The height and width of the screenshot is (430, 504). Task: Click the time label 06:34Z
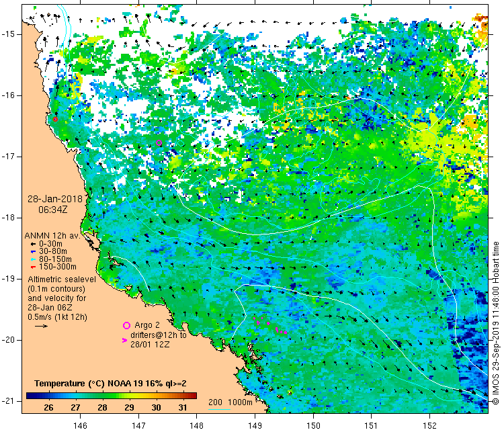pos(52,210)
